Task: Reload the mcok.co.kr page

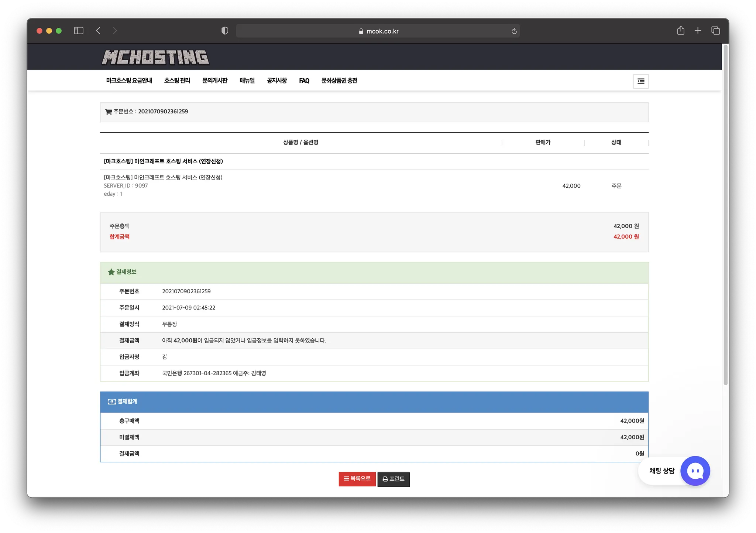Action: (x=514, y=31)
